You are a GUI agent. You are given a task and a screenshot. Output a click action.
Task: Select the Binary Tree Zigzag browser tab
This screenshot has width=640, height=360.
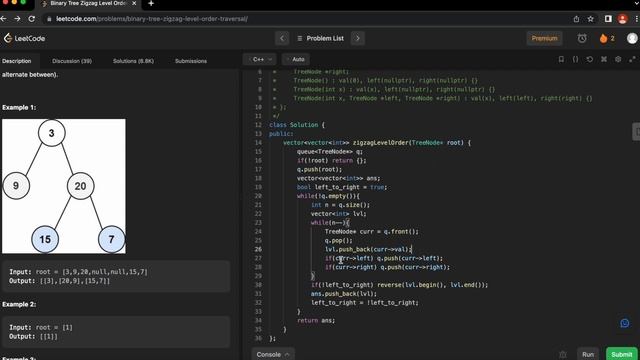point(89,4)
